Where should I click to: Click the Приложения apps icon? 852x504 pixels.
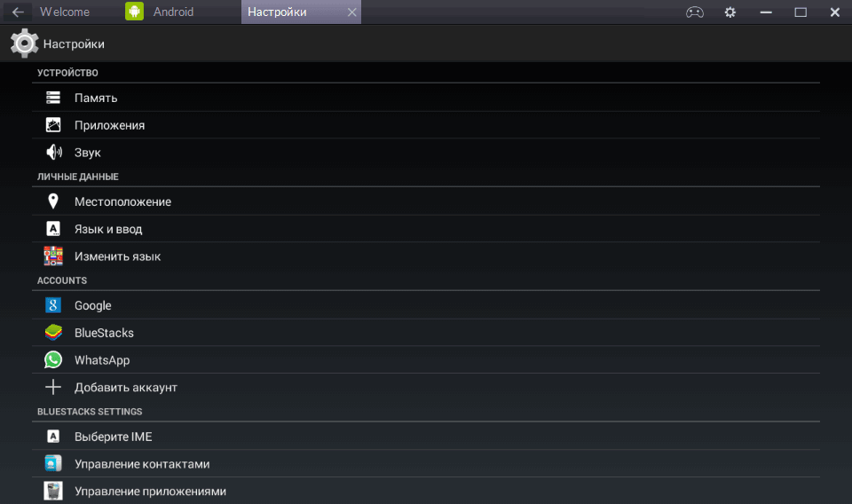pos(53,125)
